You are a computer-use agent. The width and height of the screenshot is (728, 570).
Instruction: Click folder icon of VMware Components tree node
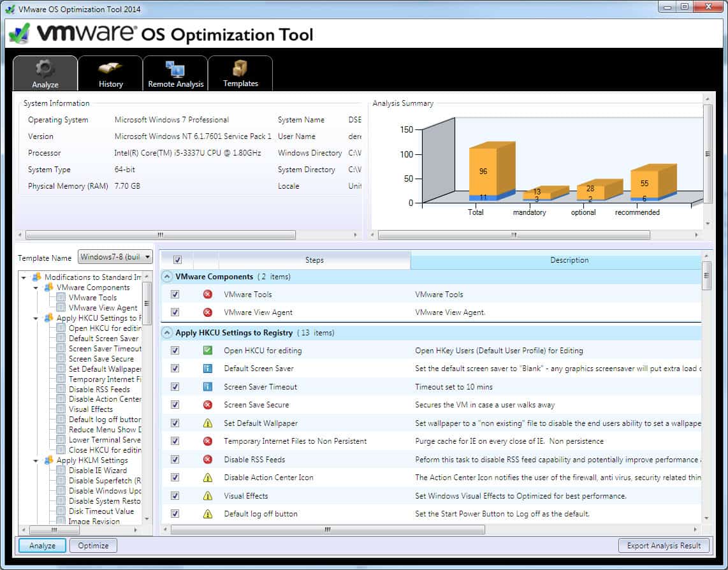pyautogui.click(x=48, y=287)
